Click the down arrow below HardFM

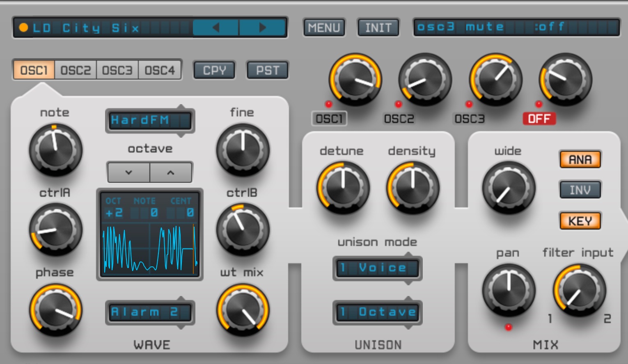181,135
